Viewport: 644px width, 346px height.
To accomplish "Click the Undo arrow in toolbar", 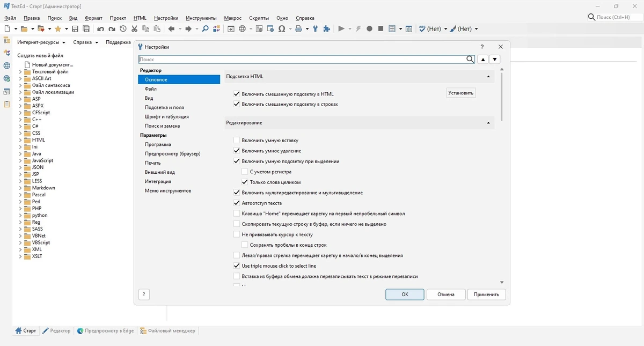I will [x=100, y=29].
